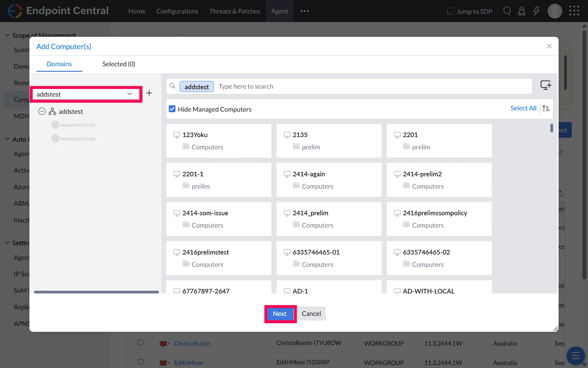Click the sort order icon beside Select All
This screenshot has width=588, height=368.
546,108
